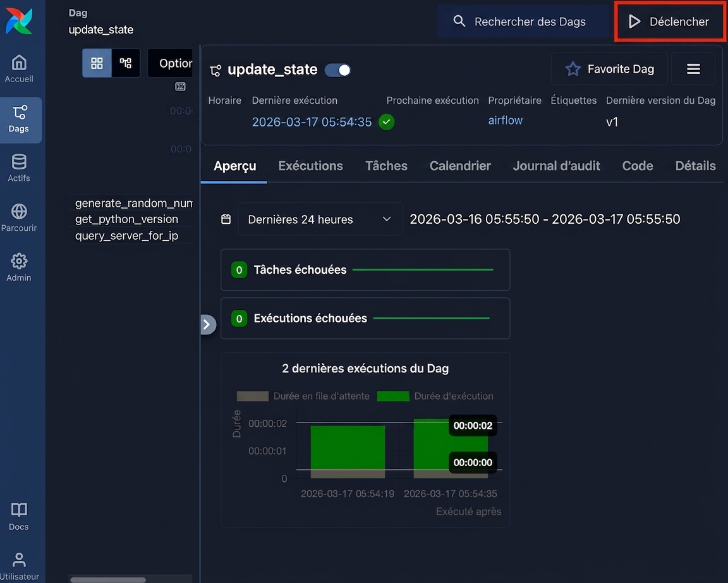Screen dimensions: 728x583
Task: Go to the Dags section
Action: [x=19, y=120]
